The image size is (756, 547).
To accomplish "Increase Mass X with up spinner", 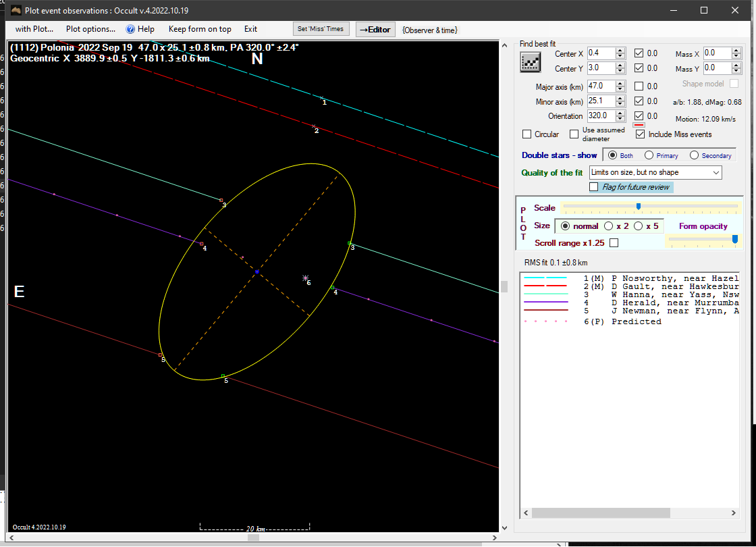I will click(736, 51).
